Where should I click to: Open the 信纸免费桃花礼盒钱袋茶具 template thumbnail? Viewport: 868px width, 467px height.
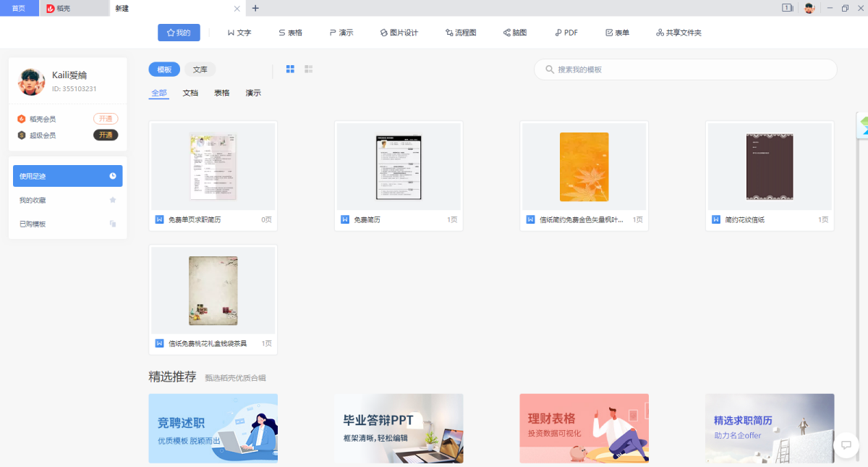click(x=213, y=290)
